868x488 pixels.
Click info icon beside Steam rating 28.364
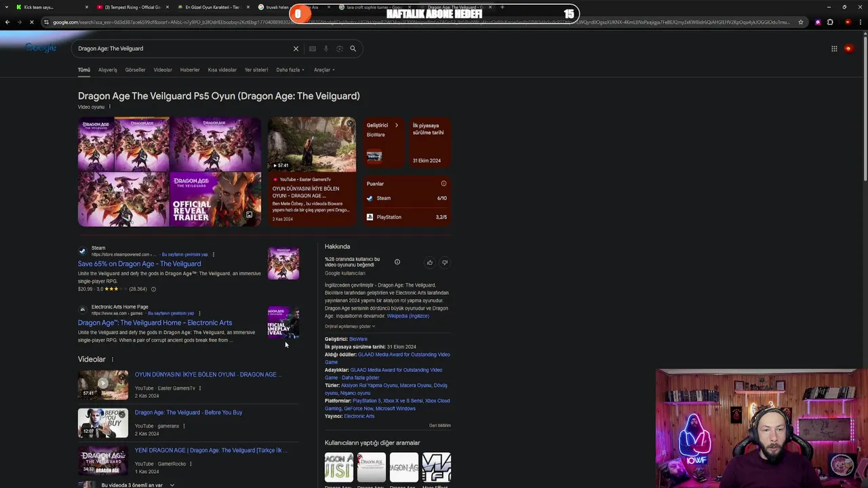pyautogui.click(x=153, y=289)
